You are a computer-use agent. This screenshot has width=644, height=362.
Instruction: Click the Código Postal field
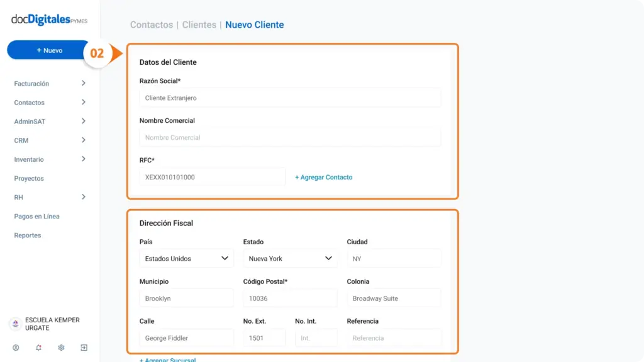click(290, 298)
